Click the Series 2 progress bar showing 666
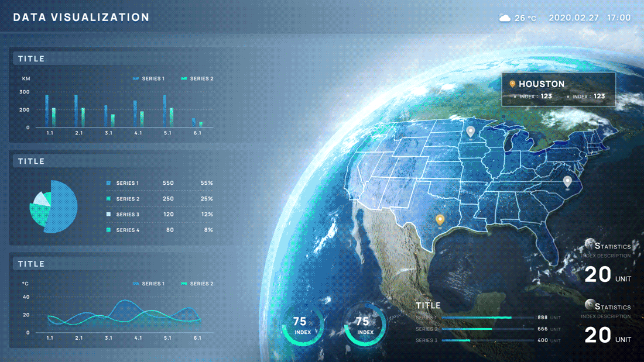The width and height of the screenshot is (644, 362). [488, 329]
